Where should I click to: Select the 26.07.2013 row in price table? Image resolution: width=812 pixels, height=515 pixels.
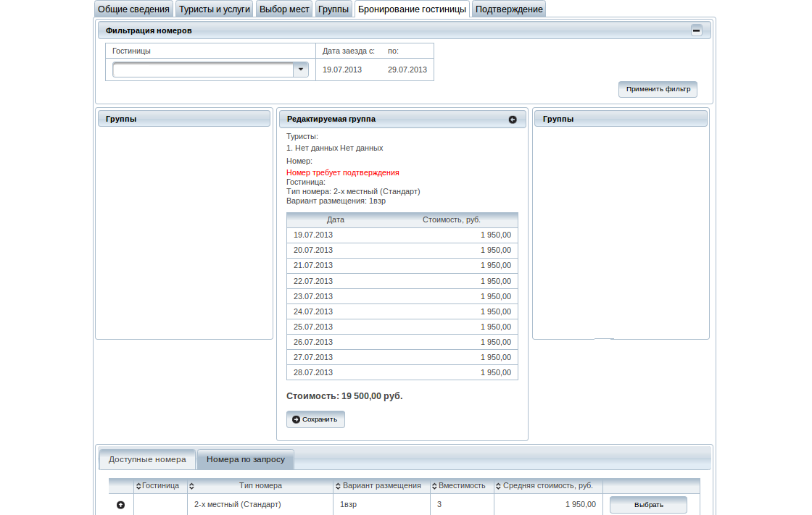pyautogui.click(x=402, y=342)
